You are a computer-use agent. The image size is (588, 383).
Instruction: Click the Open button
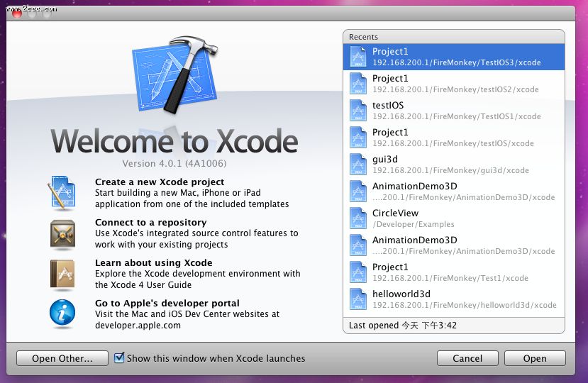(x=535, y=358)
